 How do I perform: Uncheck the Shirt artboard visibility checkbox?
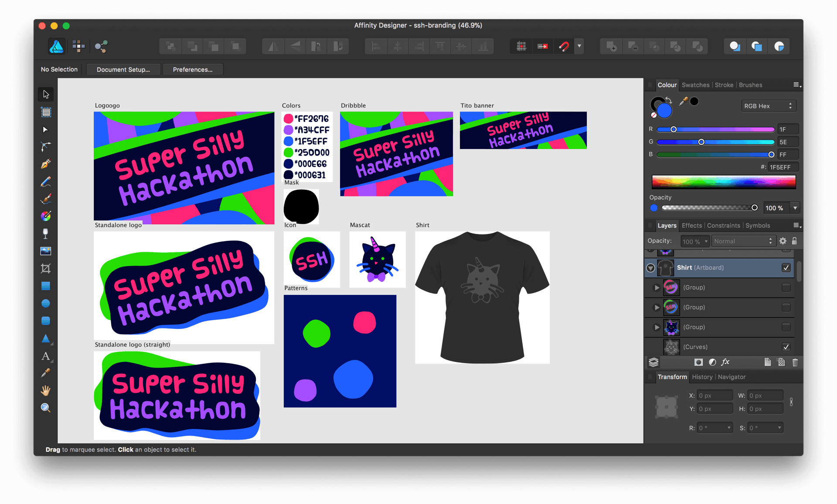click(x=786, y=267)
